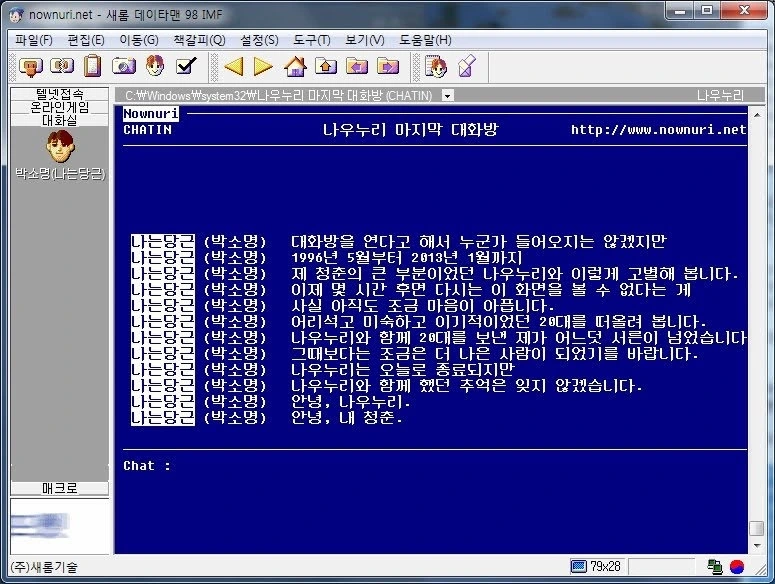The width and height of the screenshot is (775, 584).
Task: Click the folder left-arrow icon
Action: pyautogui.click(x=357, y=66)
